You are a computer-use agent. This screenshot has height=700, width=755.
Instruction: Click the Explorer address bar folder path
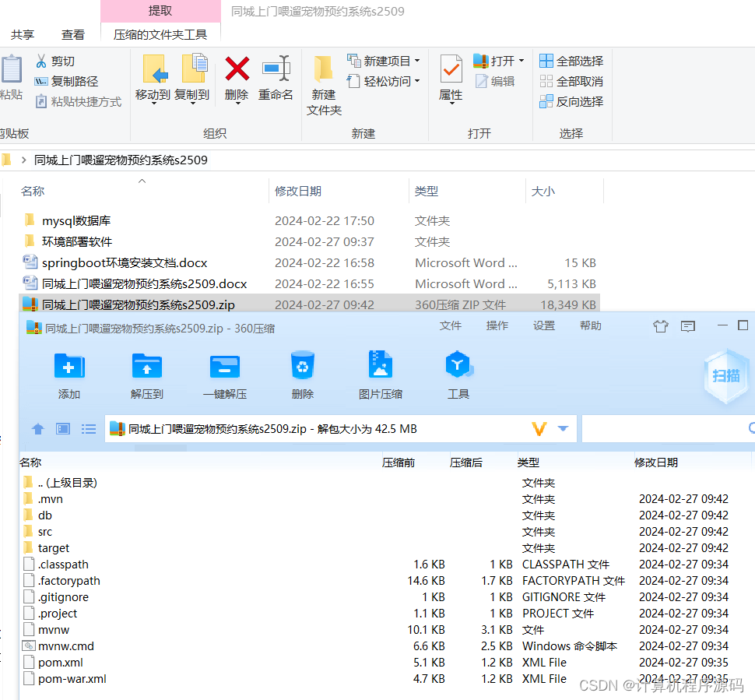(x=121, y=160)
